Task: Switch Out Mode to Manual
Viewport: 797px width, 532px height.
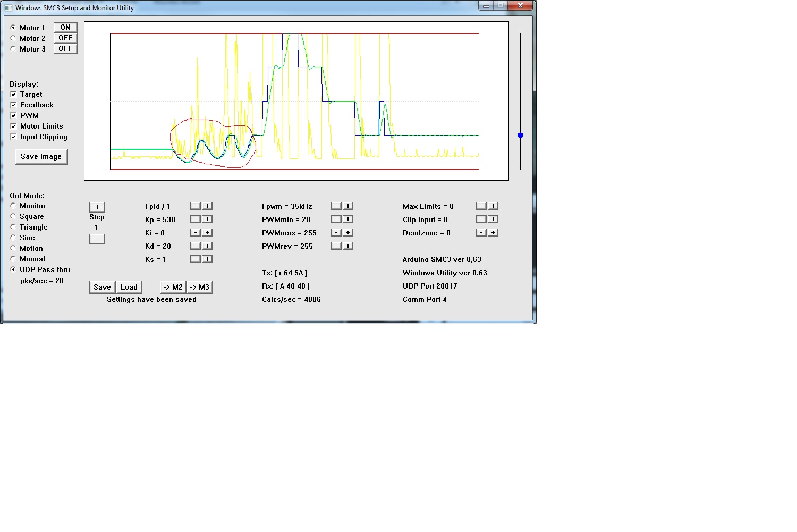Action: pos(13,259)
